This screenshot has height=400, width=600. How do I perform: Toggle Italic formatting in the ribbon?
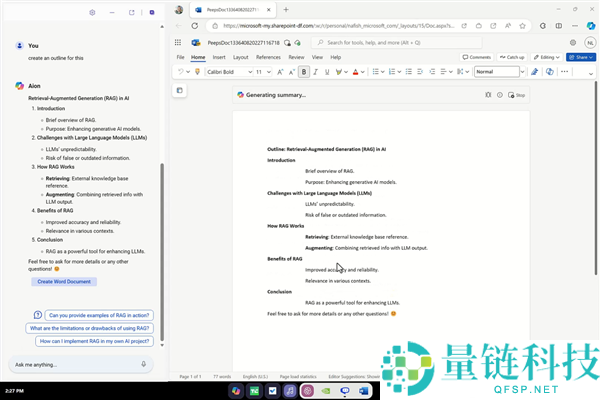(x=315, y=72)
